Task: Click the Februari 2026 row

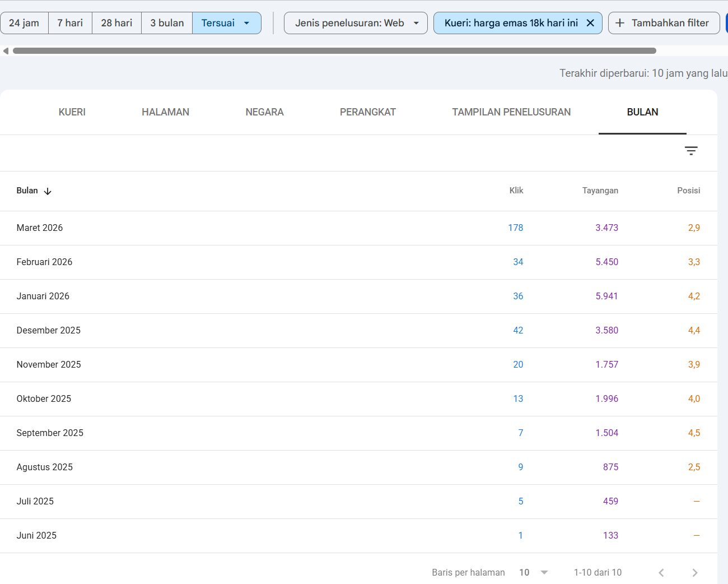Action: tap(358, 262)
